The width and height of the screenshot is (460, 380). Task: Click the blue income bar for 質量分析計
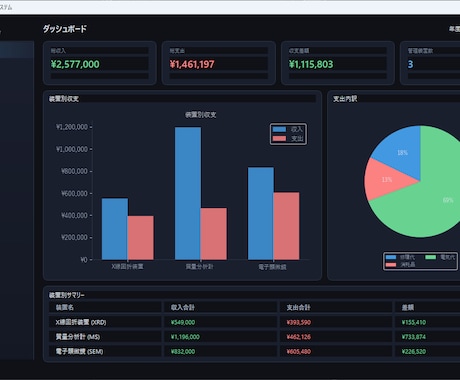point(188,193)
